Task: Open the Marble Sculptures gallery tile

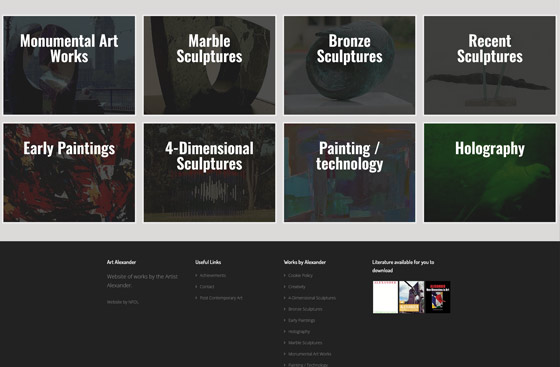Action: (x=209, y=65)
